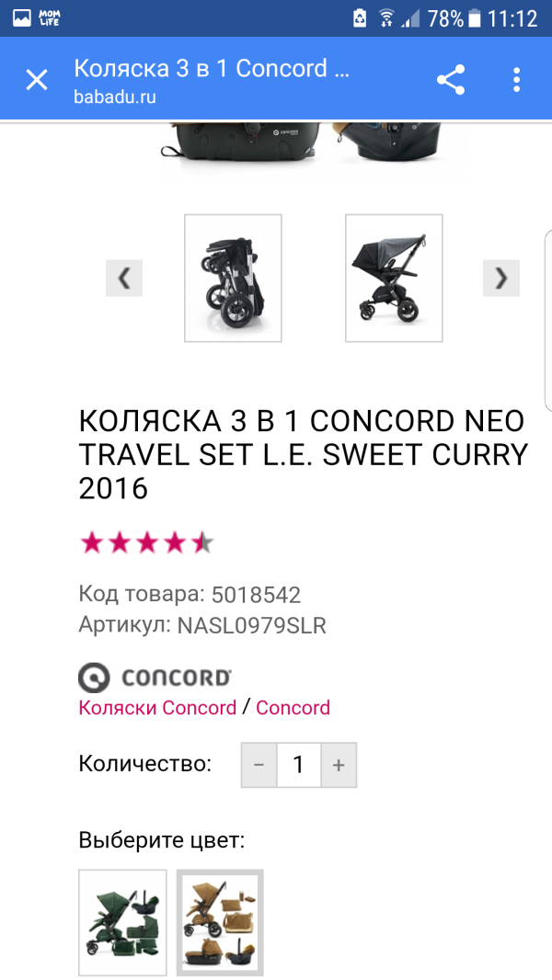Click the pink star rating

[147, 543]
